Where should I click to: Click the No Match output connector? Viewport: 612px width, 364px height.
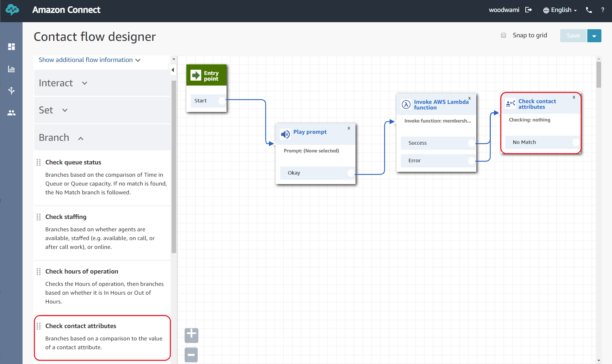click(x=576, y=142)
